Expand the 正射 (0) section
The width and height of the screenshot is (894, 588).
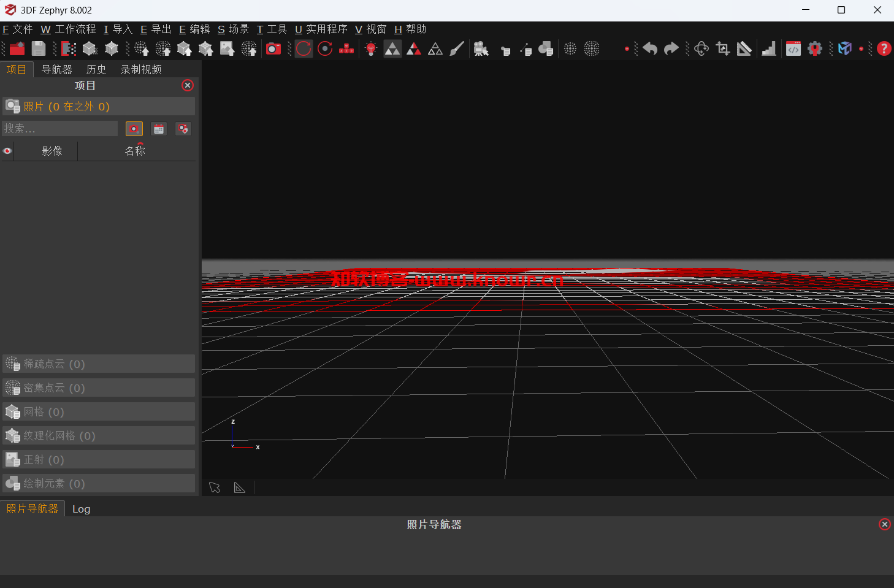[99, 459]
